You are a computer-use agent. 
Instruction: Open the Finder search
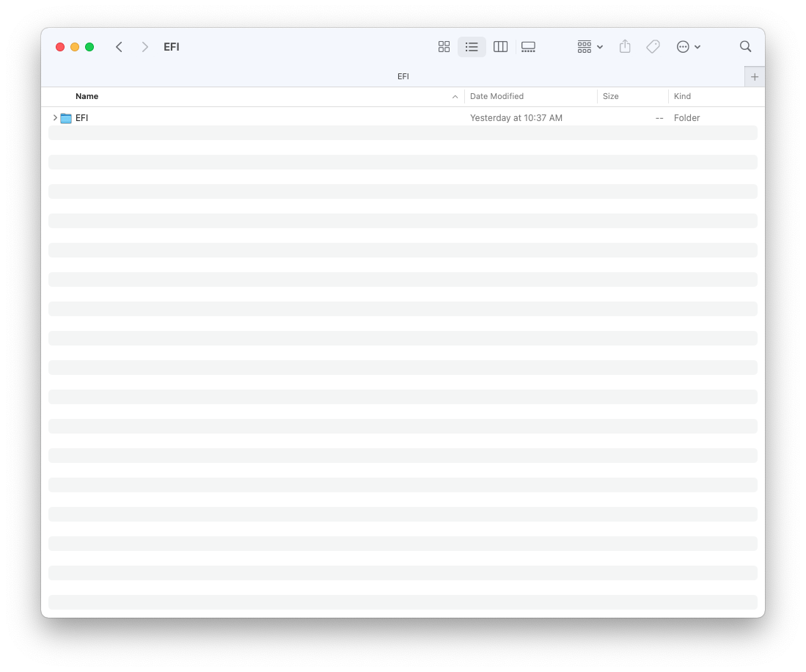coord(745,47)
